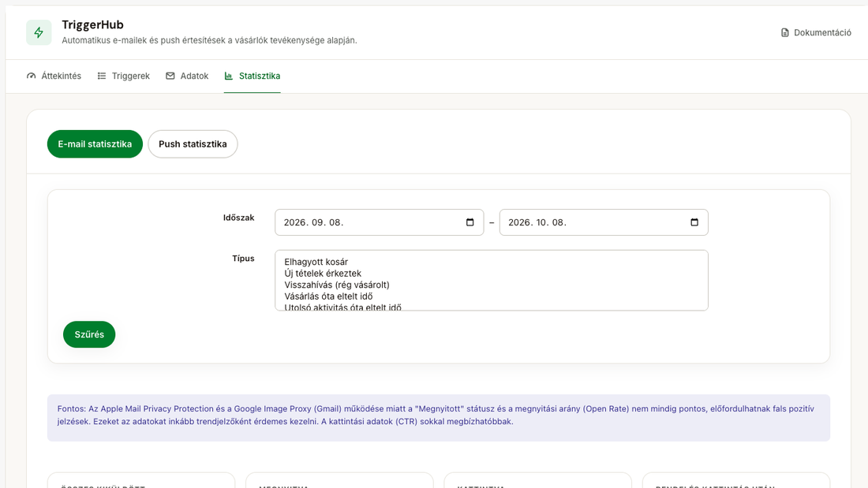Go to the Adatok tab
Viewport: 868px width, 488px height.
click(187, 76)
